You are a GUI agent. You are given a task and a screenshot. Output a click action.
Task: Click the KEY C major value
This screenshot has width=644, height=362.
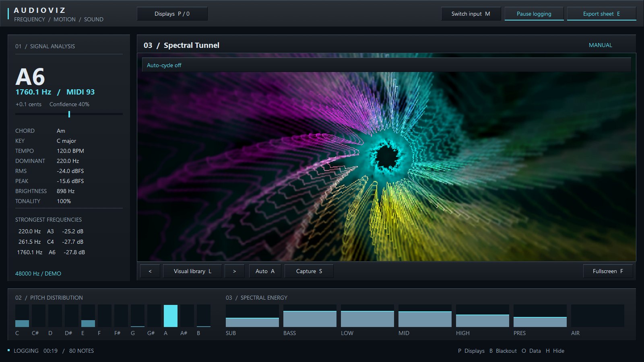pos(66,141)
